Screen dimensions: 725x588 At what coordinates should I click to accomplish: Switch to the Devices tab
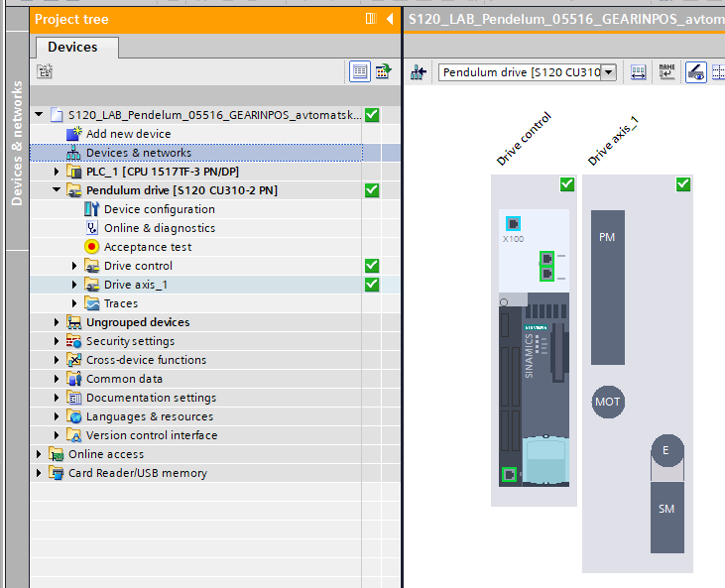(x=73, y=47)
